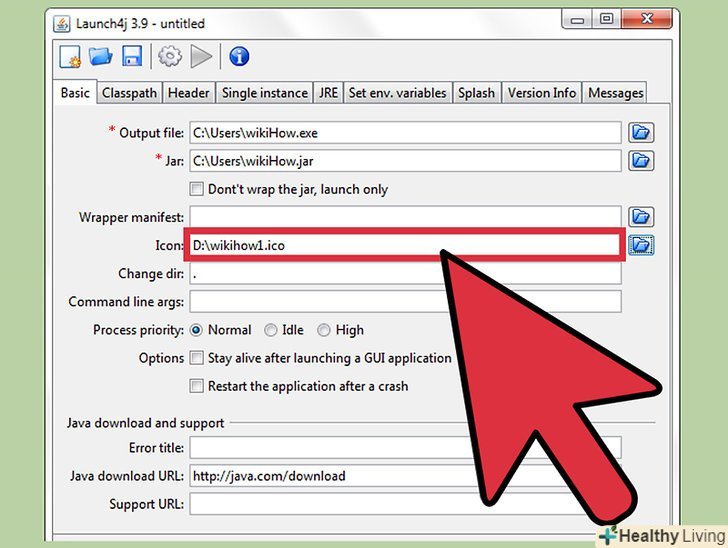The width and height of the screenshot is (728, 548).
Task: Select Normal process priority
Action: 196,330
